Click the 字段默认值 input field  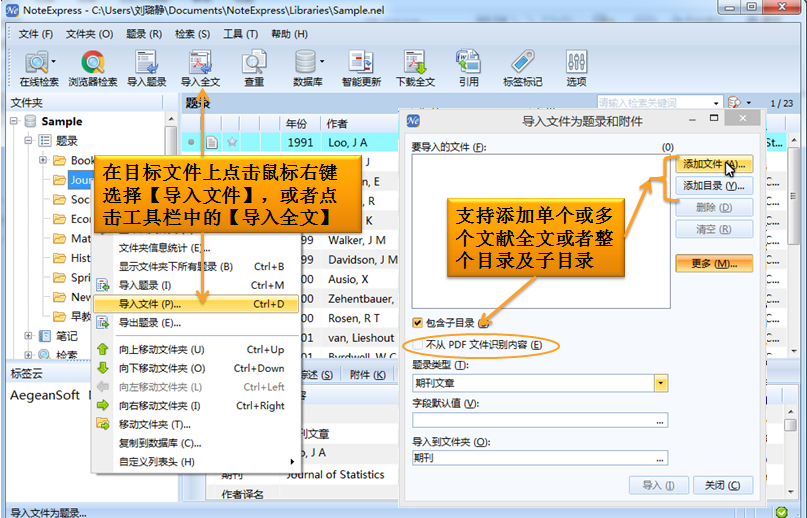540,420
